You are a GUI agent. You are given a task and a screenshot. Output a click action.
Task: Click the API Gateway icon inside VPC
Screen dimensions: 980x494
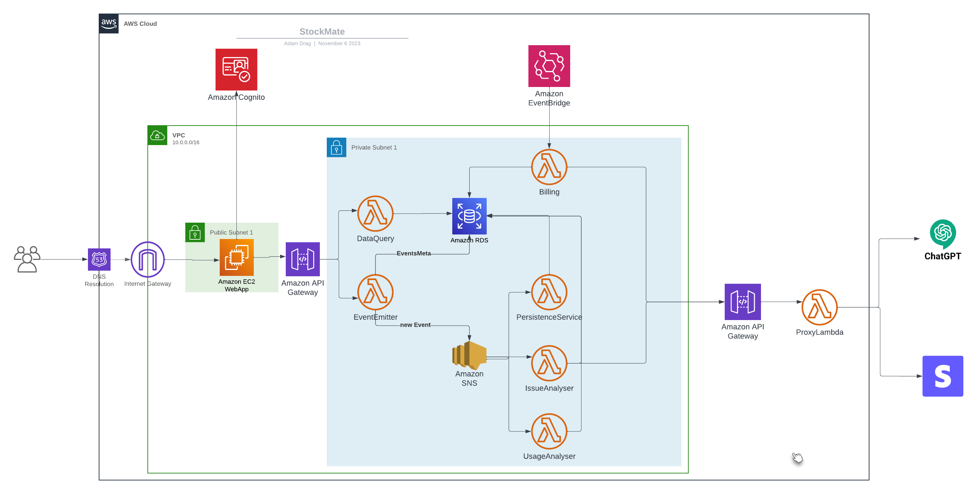tap(302, 259)
